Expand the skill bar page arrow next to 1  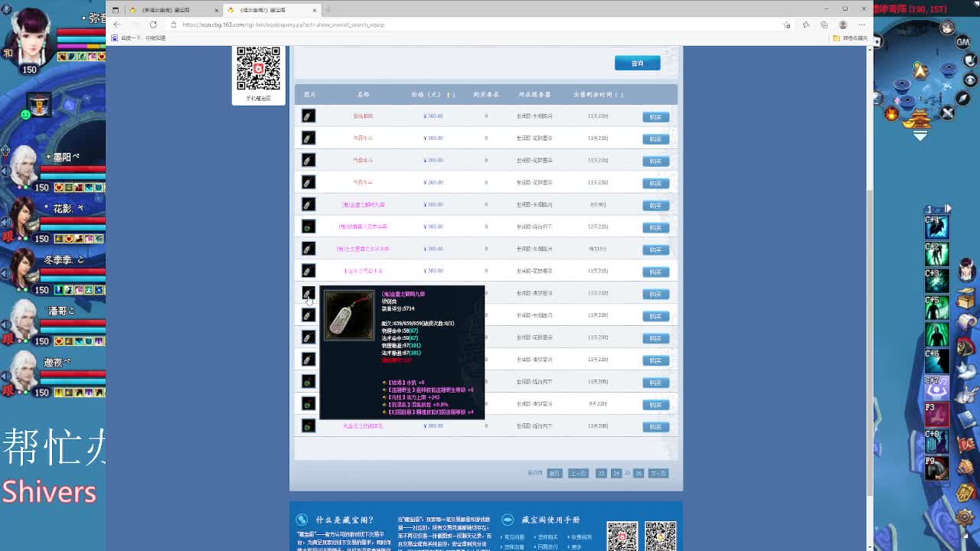point(947,207)
